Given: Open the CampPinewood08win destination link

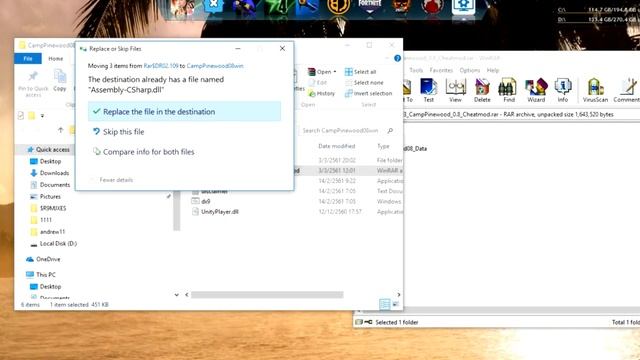Looking at the screenshot, I should coord(215,66).
